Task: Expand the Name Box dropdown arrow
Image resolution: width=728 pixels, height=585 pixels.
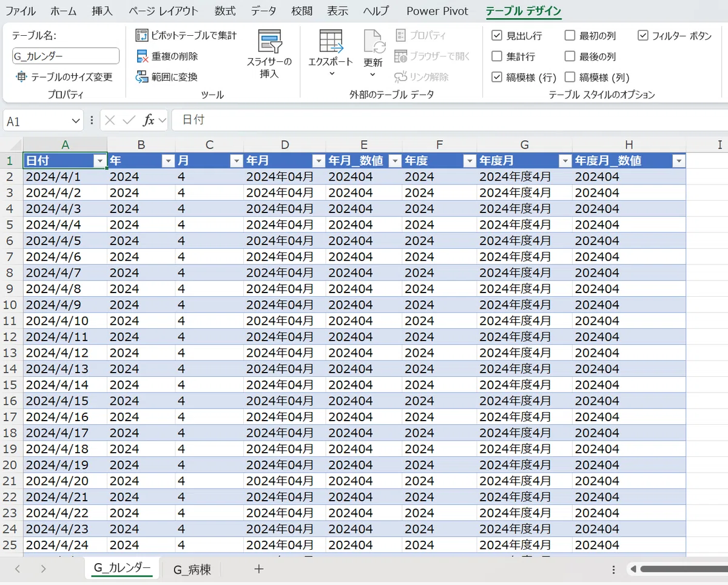Action: coord(76,121)
